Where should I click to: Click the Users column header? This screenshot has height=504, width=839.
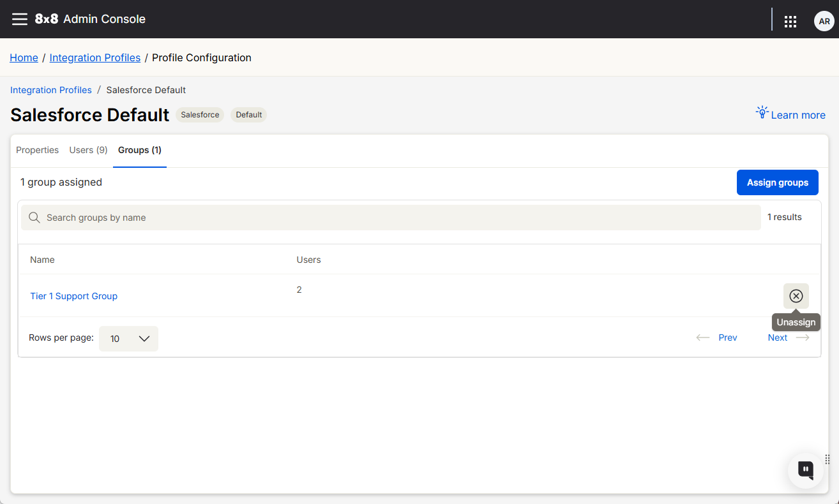tap(308, 260)
